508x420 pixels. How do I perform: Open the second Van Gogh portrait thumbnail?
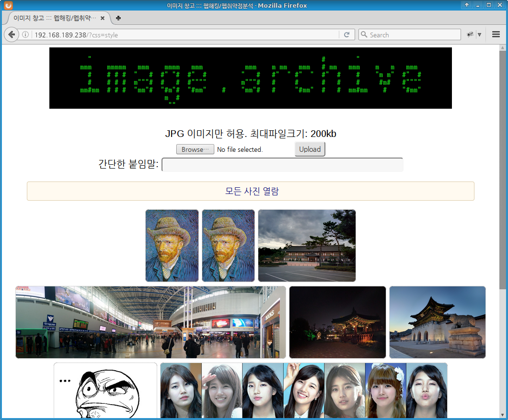tap(229, 246)
